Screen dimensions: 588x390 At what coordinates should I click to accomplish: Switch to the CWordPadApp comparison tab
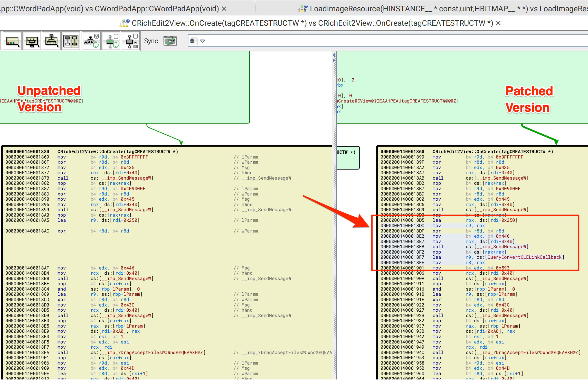pos(109,9)
